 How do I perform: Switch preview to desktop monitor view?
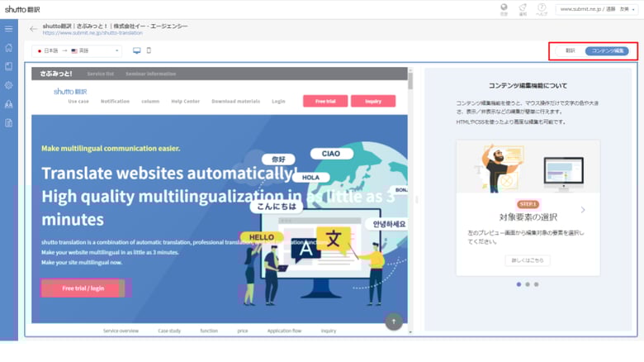(x=137, y=50)
